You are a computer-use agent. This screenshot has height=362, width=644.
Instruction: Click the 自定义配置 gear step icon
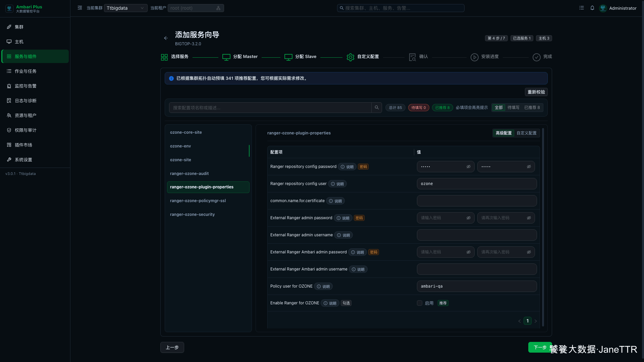351,57
